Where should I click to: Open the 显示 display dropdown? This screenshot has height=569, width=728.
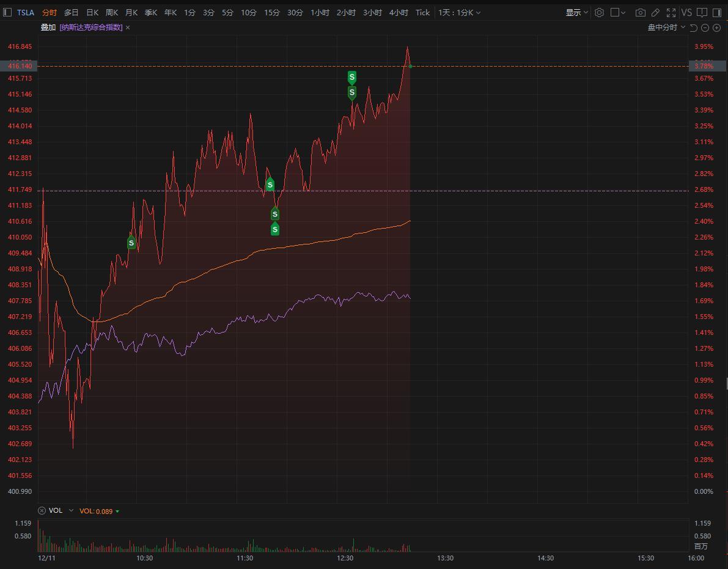coord(576,13)
